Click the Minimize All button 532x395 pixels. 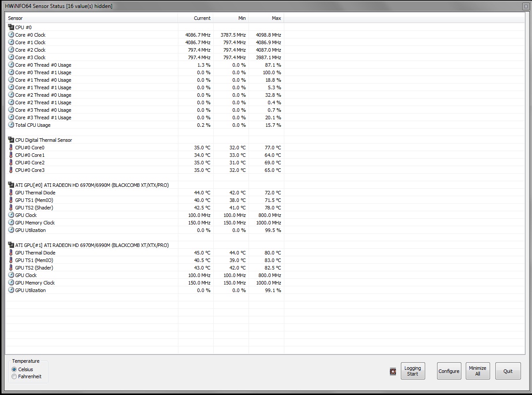coord(478,371)
